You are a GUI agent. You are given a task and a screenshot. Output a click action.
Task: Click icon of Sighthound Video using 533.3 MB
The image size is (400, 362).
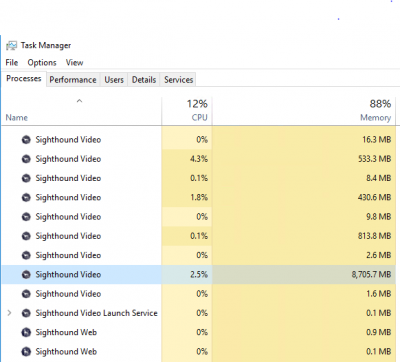[x=26, y=159]
